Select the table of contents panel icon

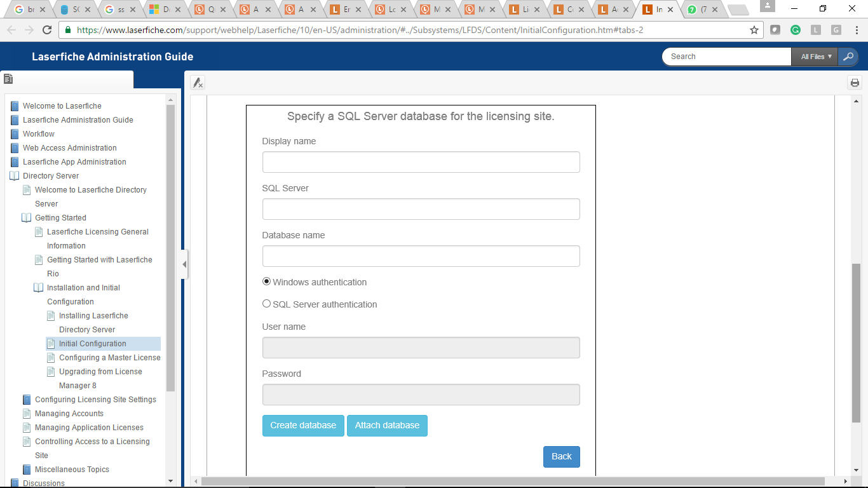pyautogui.click(x=8, y=79)
